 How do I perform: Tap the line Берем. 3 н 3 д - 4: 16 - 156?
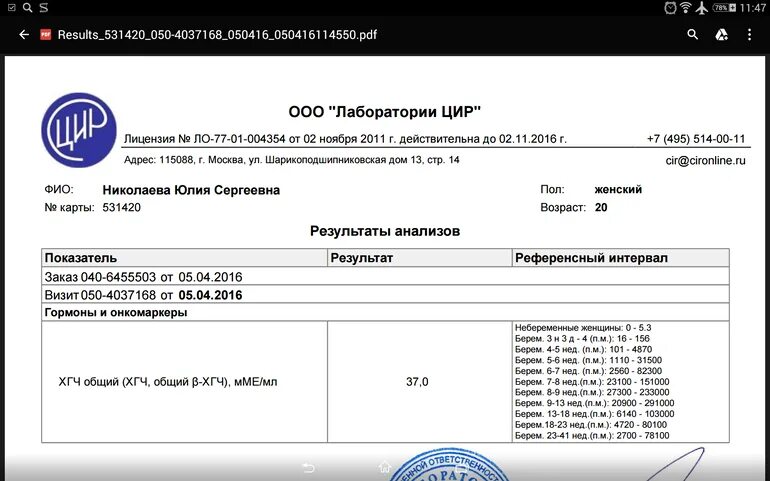tap(582, 339)
